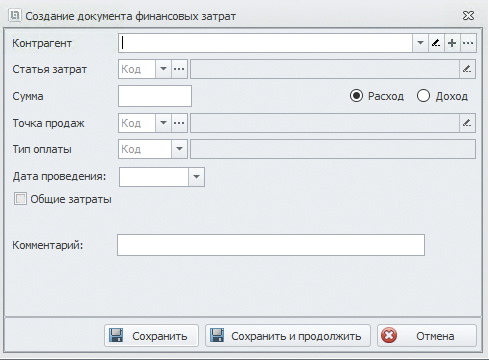The width and height of the screenshot is (489, 360).
Task: Enable the Общие затраты checkbox
Action: click(20, 199)
